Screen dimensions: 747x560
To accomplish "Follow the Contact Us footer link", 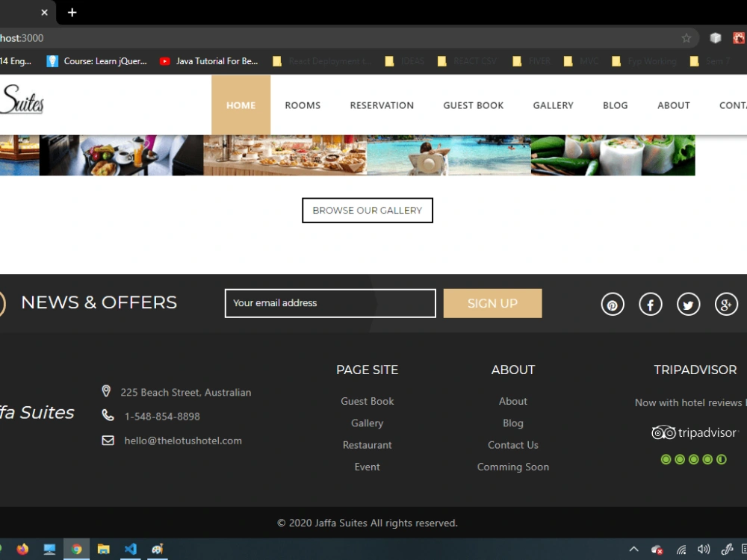I will 513,445.
